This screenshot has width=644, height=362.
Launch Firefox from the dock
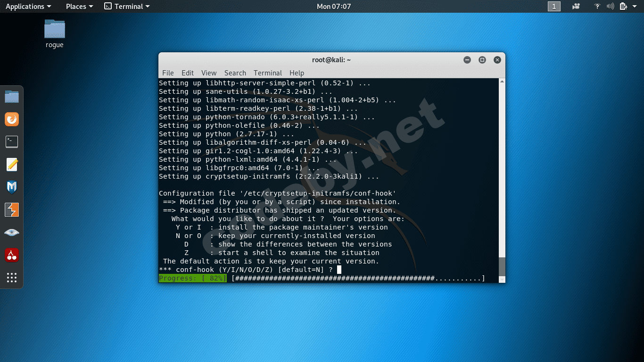tap(12, 119)
